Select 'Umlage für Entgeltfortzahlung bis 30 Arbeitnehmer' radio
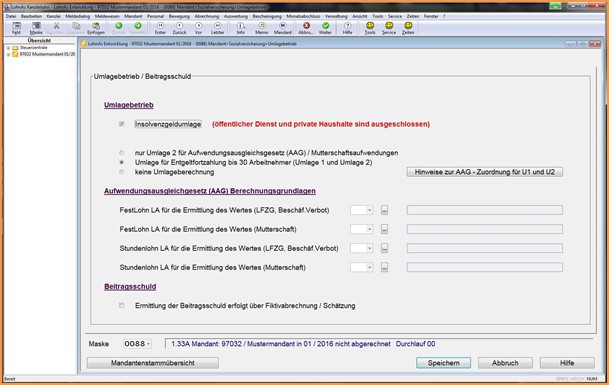609x385 pixels. (x=122, y=162)
